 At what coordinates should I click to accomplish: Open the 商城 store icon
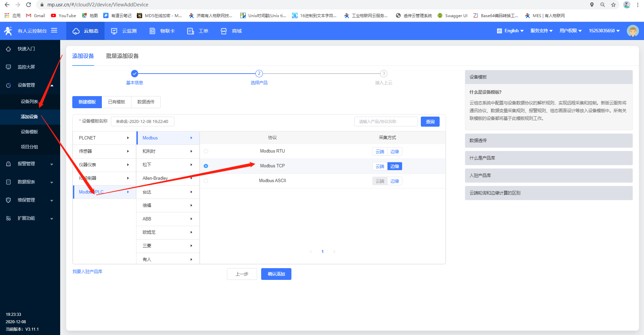[x=224, y=31]
